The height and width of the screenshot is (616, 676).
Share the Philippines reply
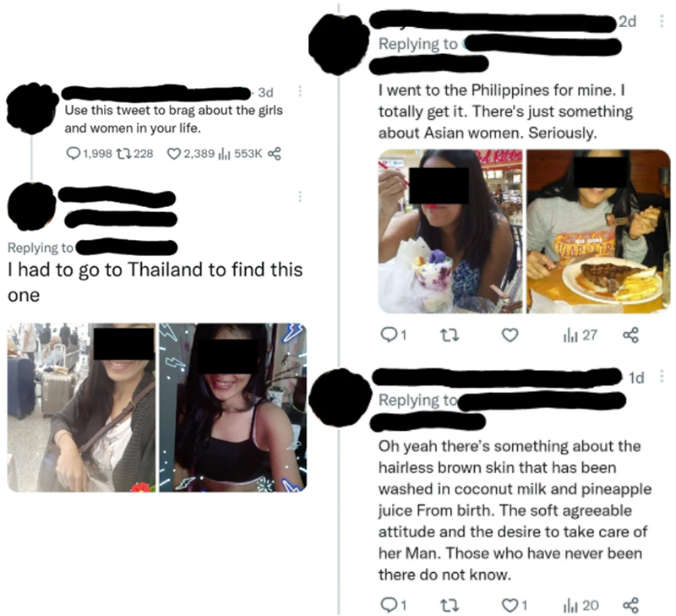pos(630,335)
